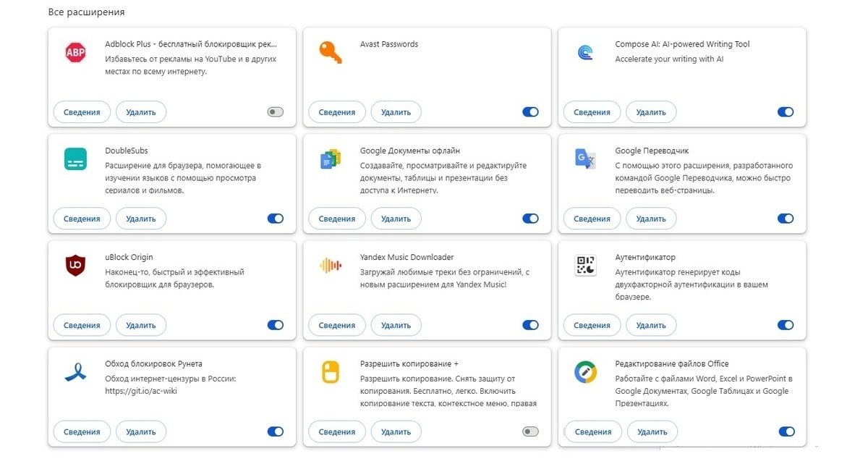Click Удалить for Yandex Music Downloader
The width and height of the screenshot is (868, 472).
pos(396,325)
